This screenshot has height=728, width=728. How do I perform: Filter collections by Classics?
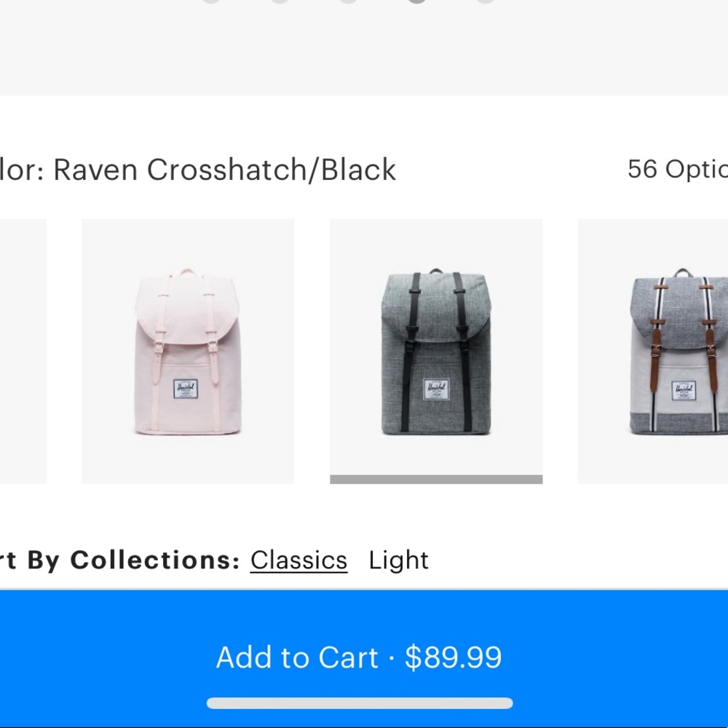298,560
